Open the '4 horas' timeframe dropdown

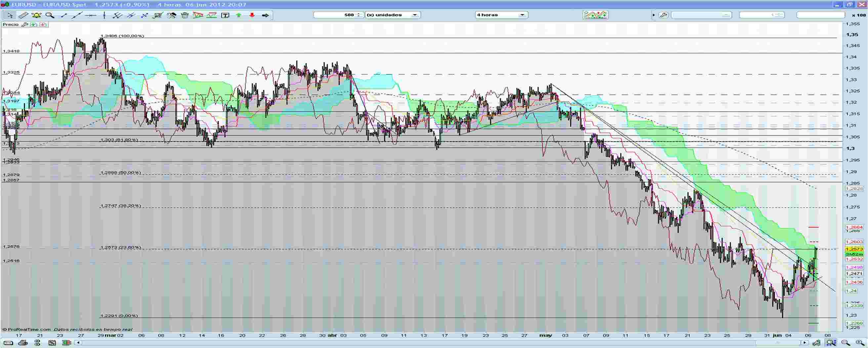coord(522,15)
